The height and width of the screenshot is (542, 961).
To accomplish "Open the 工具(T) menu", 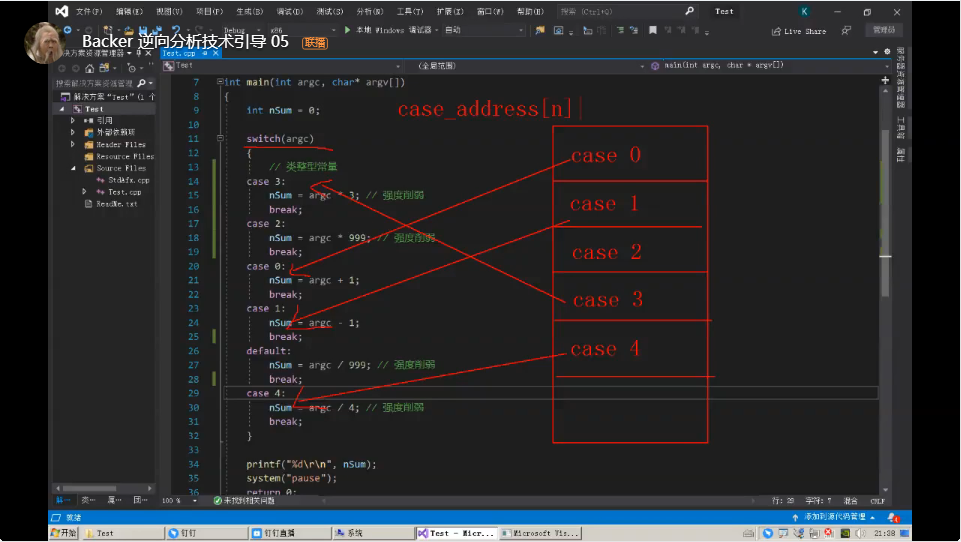I will [x=410, y=12].
